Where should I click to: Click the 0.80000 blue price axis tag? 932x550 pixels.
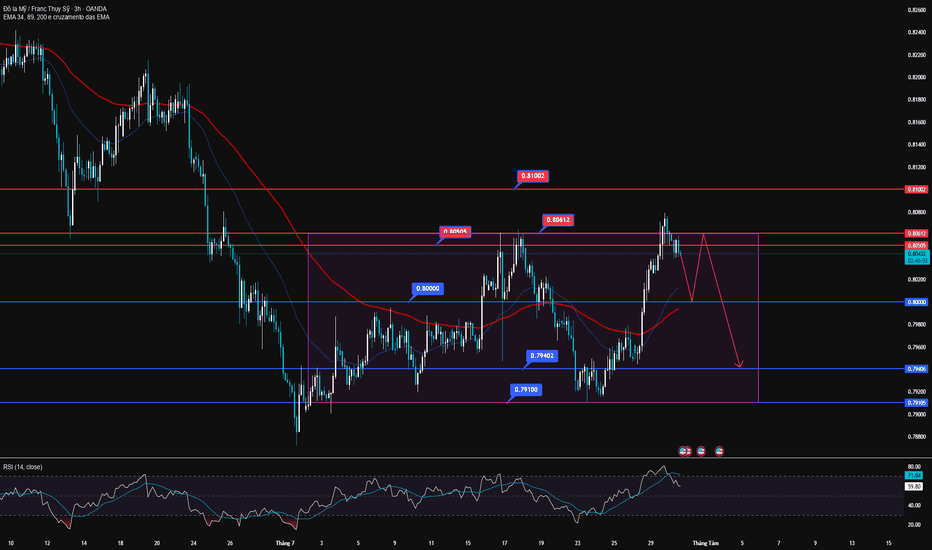(915, 302)
